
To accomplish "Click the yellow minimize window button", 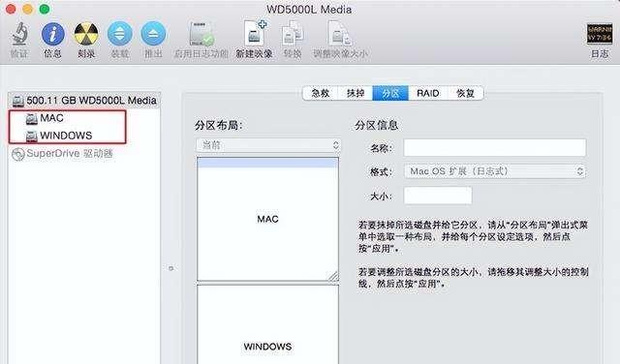I will 28,9.
